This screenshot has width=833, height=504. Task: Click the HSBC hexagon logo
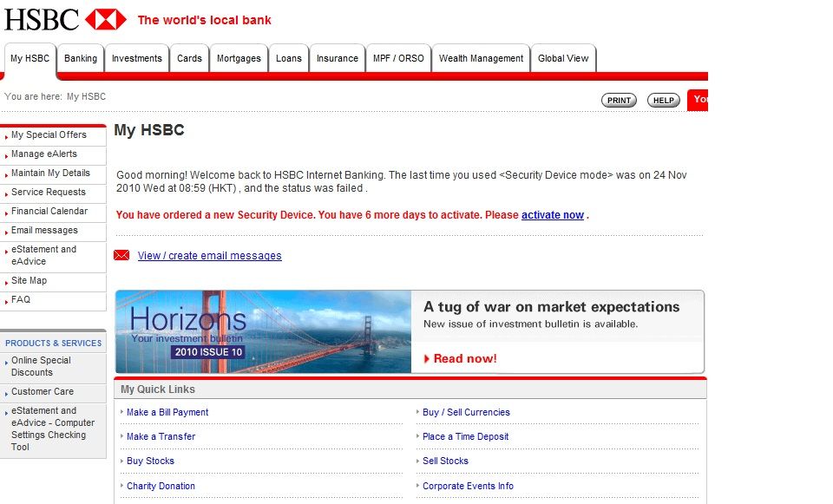tap(106, 19)
